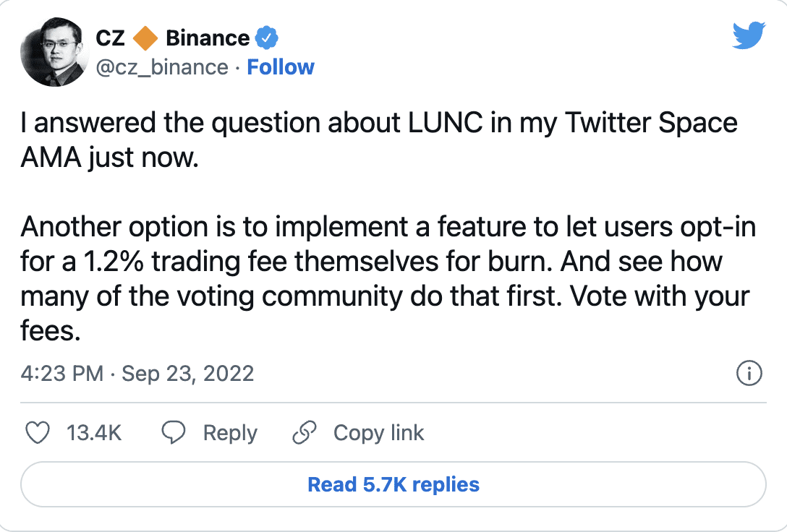
Task: Open CZ's profile picture
Action: [x=53, y=53]
